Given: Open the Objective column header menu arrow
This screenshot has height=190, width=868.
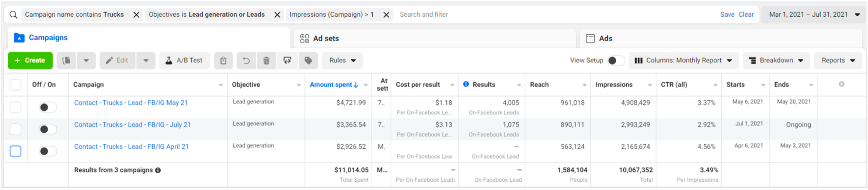Looking at the screenshot, I should (x=299, y=85).
